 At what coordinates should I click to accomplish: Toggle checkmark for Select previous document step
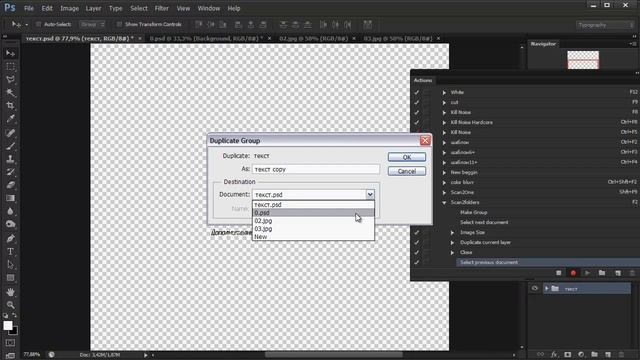click(x=417, y=262)
